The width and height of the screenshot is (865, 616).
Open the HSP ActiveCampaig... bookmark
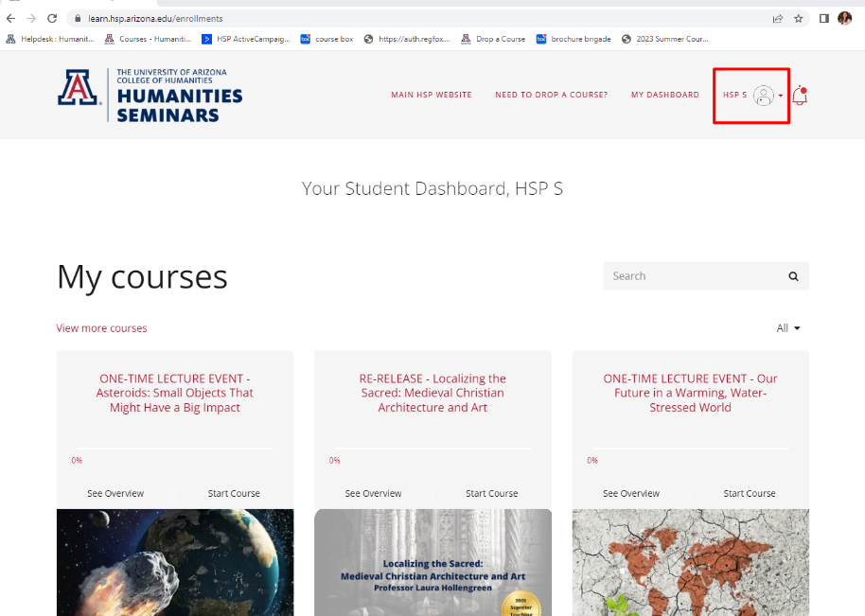pyautogui.click(x=246, y=39)
